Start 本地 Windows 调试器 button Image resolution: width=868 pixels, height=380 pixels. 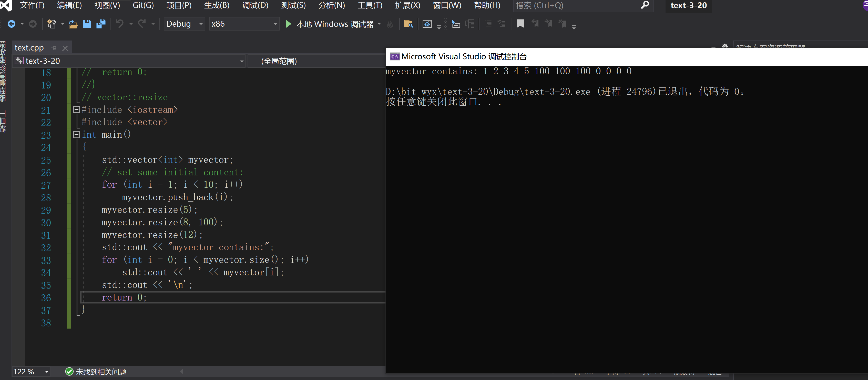click(x=330, y=24)
